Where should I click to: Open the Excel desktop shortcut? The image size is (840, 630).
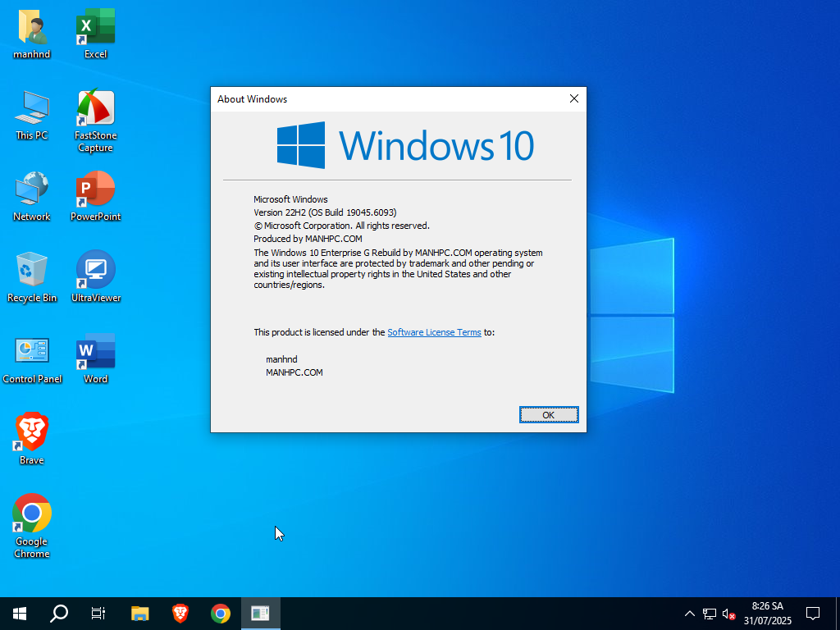[x=95, y=28]
